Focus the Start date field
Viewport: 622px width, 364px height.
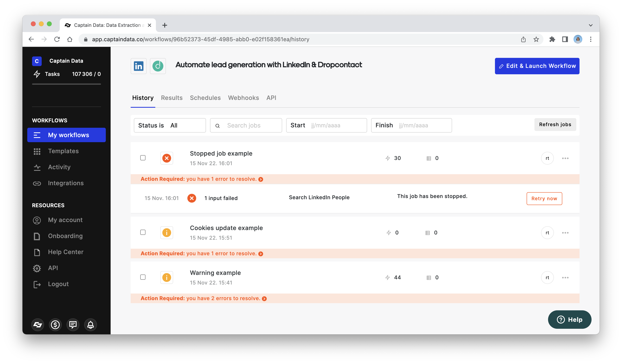click(326, 125)
